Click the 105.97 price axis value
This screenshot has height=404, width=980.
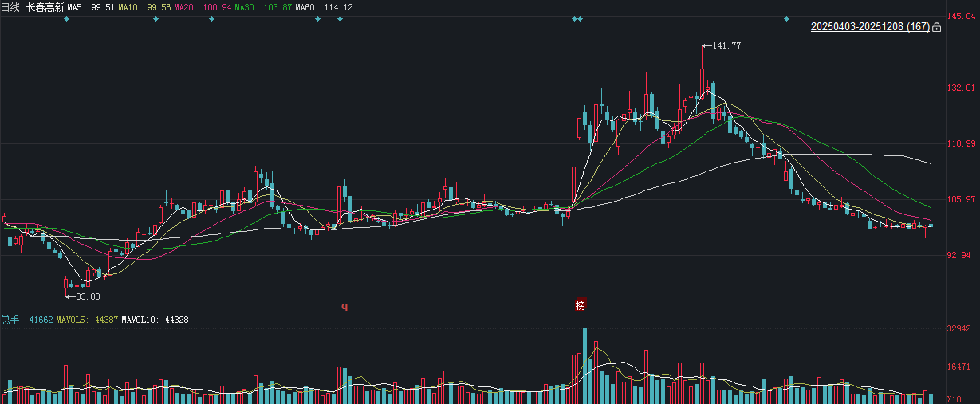pyautogui.click(x=962, y=199)
